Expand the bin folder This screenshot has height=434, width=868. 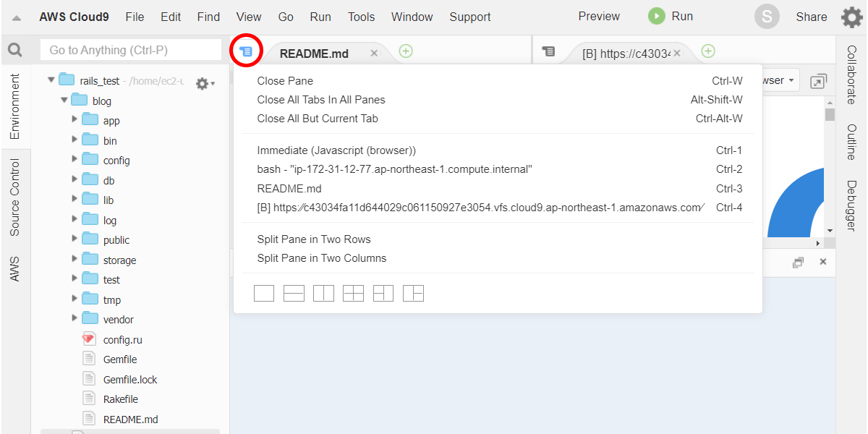pyautogui.click(x=75, y=140)
